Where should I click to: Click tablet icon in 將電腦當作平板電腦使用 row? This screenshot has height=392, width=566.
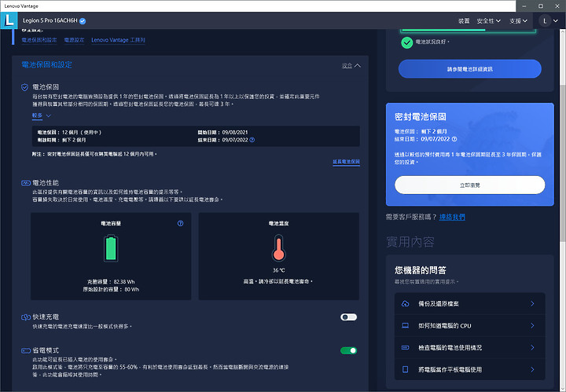coord(406,369)
